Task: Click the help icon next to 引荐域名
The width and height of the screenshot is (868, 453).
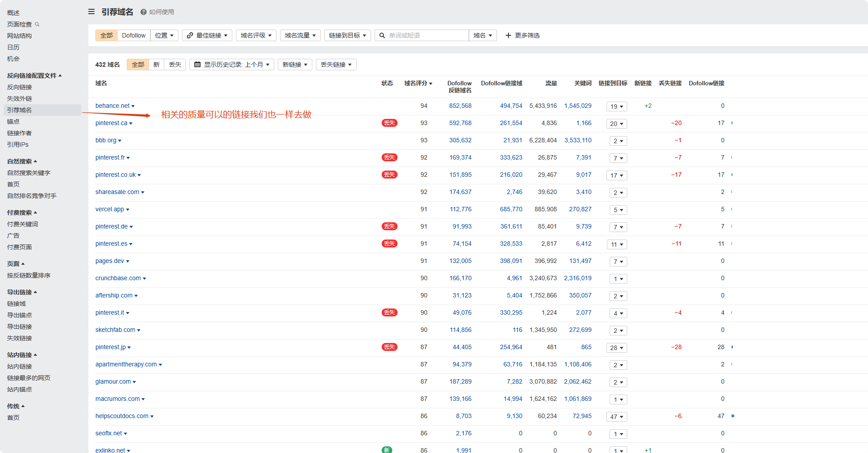Action: pyautogui.click(x=142, y=12)
